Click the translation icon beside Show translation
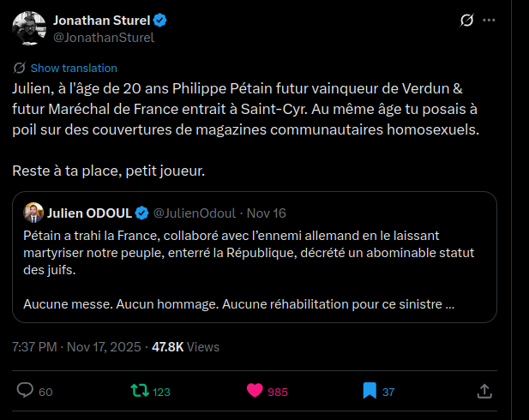 [x=19, y=68]
